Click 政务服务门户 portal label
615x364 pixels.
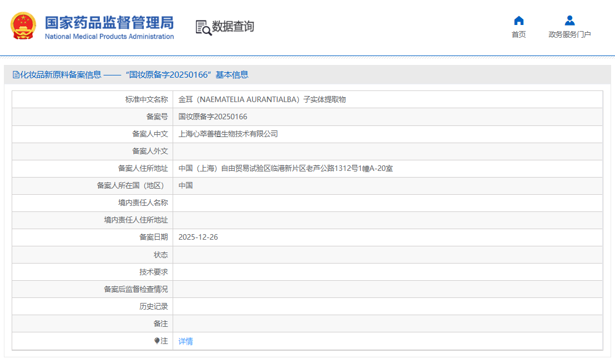pyautogui.click(x=569, y=33)
